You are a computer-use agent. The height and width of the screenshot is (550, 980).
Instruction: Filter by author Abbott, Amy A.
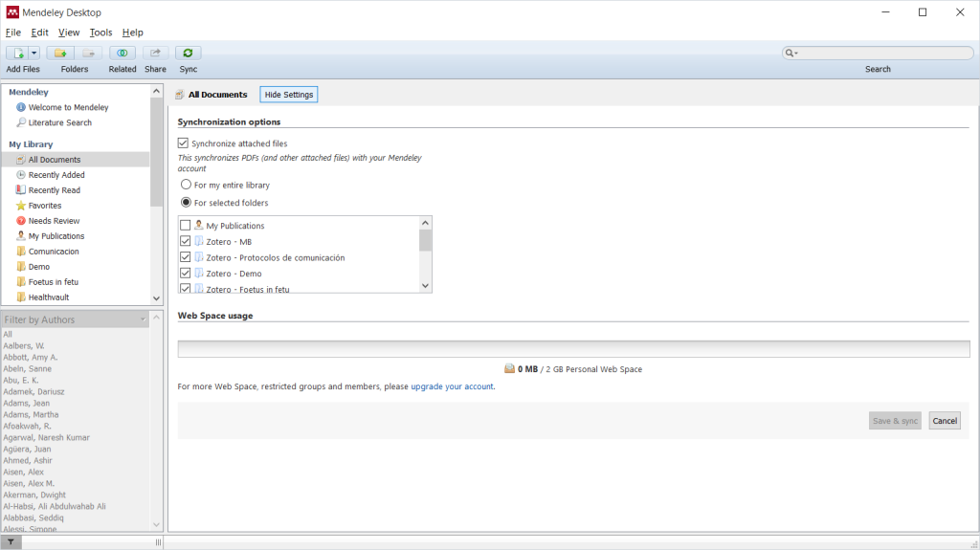[30, 358]
